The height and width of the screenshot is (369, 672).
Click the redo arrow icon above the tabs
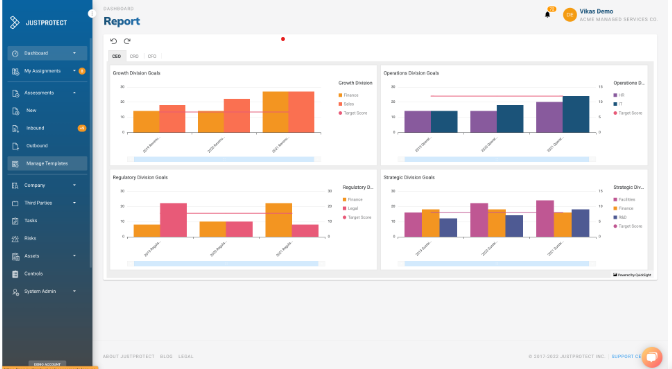coord(127,41)
